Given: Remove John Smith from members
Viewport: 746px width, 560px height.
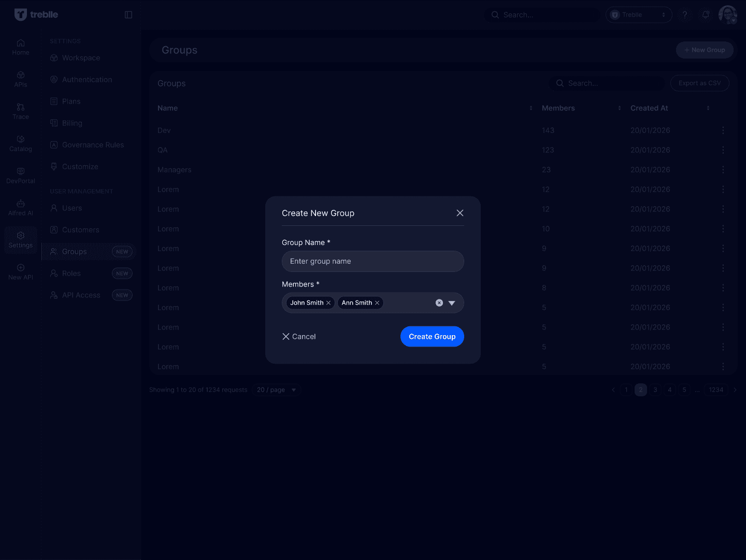Looking at the screenshot, I should (x=328, y=303).
